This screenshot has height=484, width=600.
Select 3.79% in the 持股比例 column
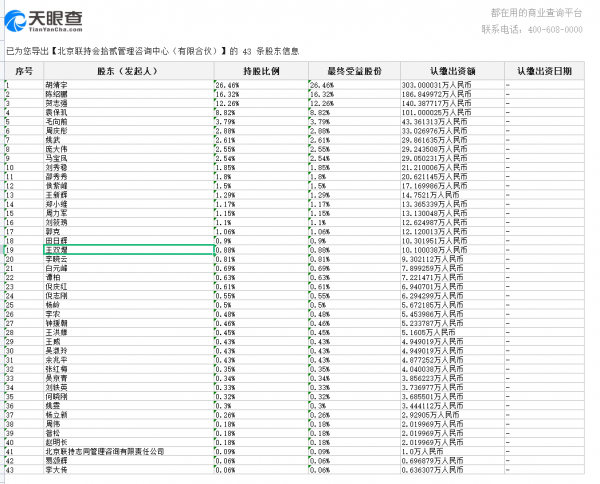(261, 122)
